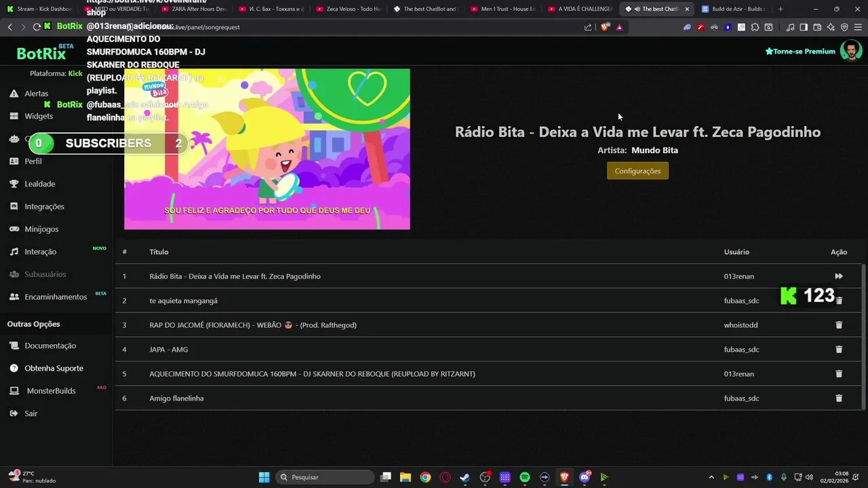Switch to 'Zeca Veloso - Todo' tab

[351, 9]
